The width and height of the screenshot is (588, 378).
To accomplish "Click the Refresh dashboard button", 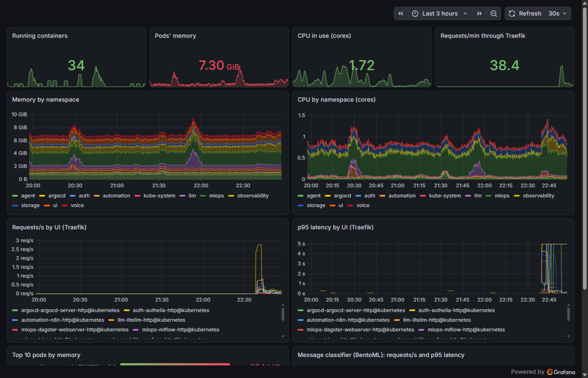I will coord(525,13).
